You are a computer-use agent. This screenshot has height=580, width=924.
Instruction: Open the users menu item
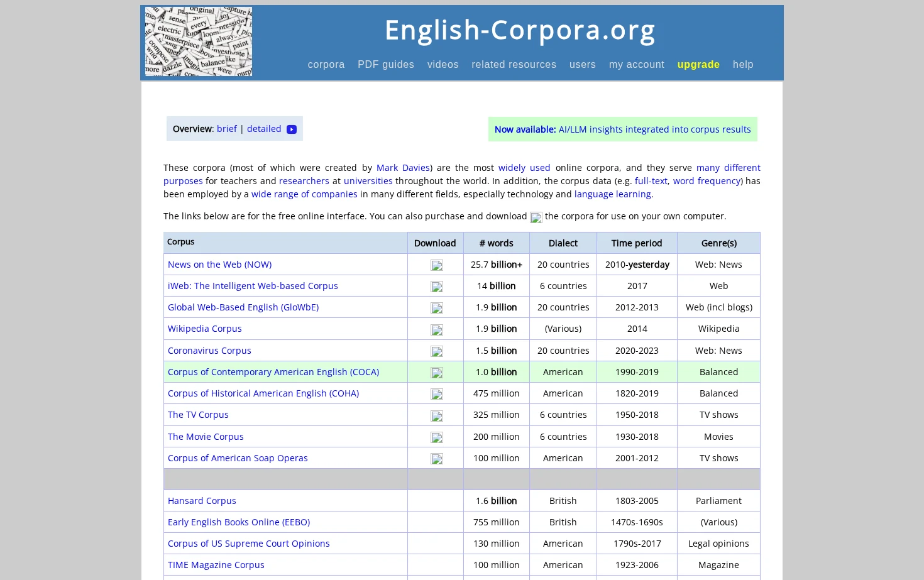point(583,64)
